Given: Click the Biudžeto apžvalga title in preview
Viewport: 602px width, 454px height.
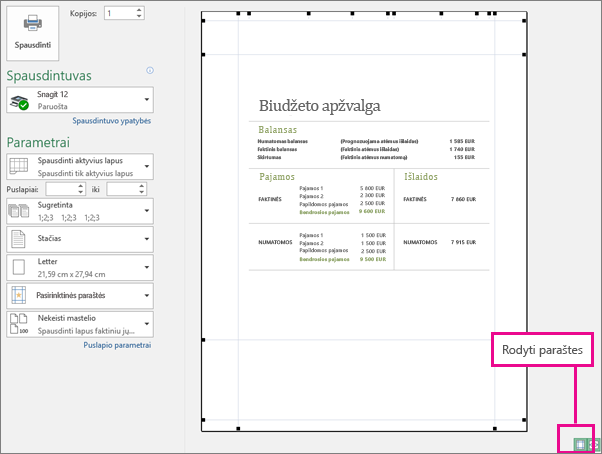Looking at the screenshot, I should pyautogui.click(x=319, y=106).
